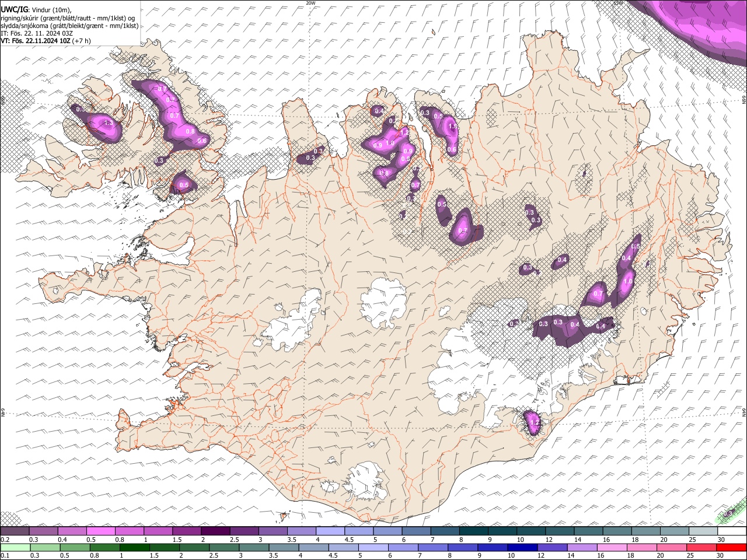The width and height of the screenshot is (747, 560).
Task: Select rain scale swatch between 0.5 and 0.8
Action: click(75, 547)
